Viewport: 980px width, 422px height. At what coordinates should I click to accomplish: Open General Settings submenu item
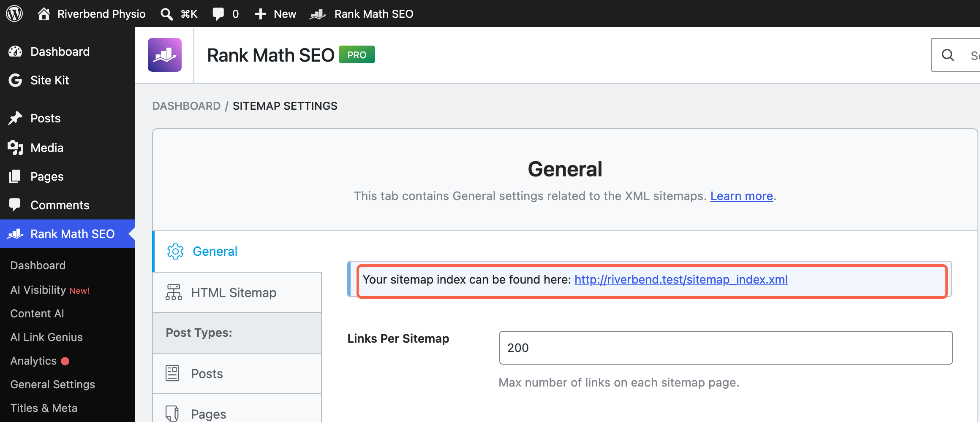coord(53,384)
